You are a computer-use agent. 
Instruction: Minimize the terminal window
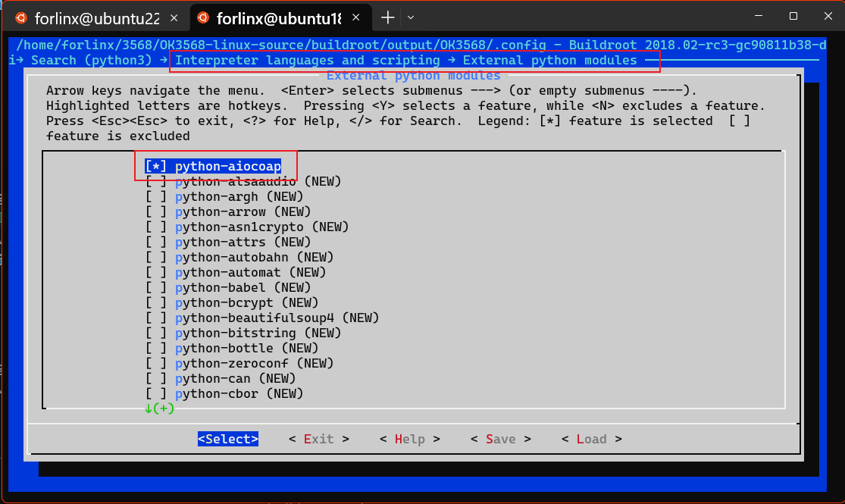pyautogui.click(x=757, y=16)
